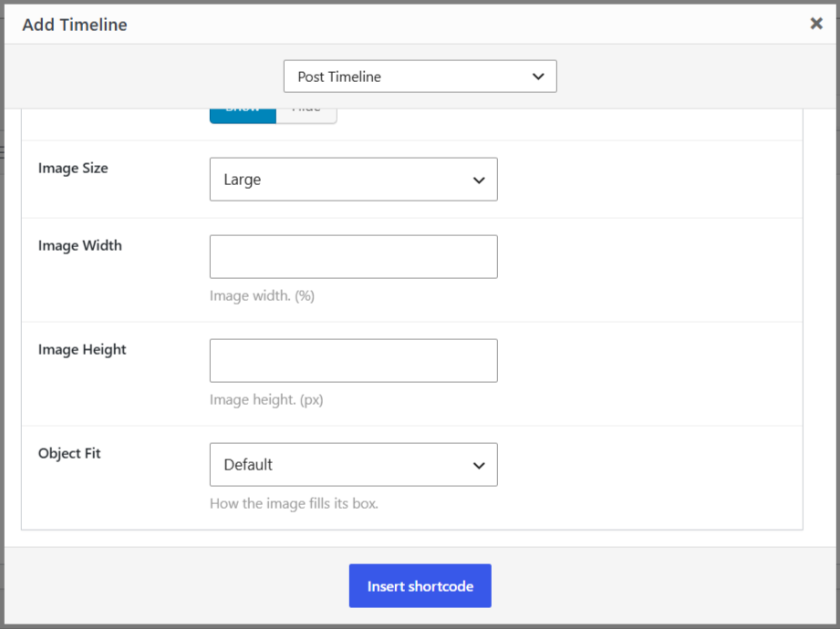This screenshot has height=629, width=840.
Task: Click the chevron arrow in Post Timeline selector
Action: coord(538,77)
